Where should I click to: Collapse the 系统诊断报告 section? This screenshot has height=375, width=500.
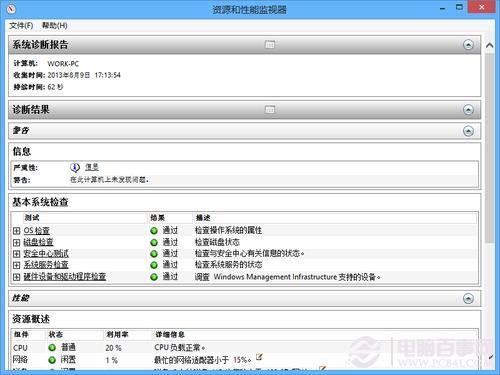[x=468, y=45]
